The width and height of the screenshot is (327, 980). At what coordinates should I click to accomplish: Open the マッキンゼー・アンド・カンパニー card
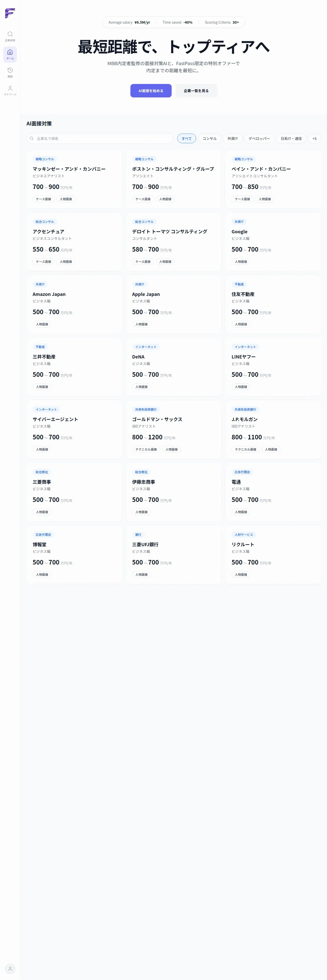tap(74, 179)
